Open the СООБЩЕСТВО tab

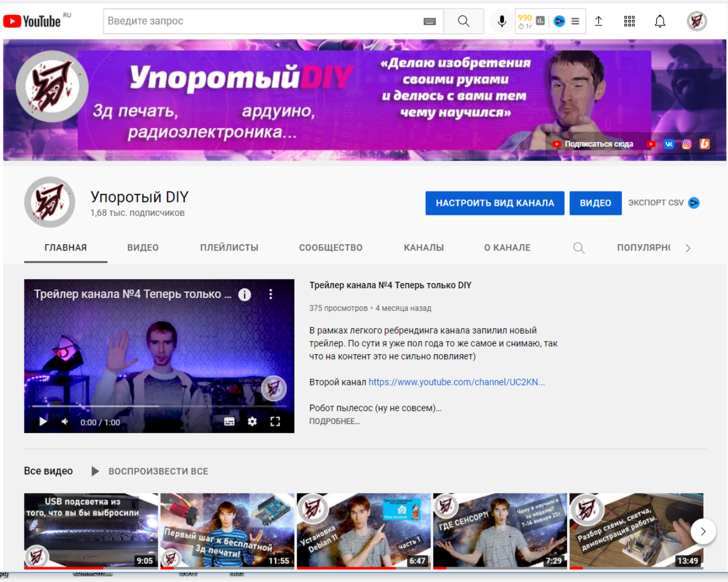tap(331, 248)
